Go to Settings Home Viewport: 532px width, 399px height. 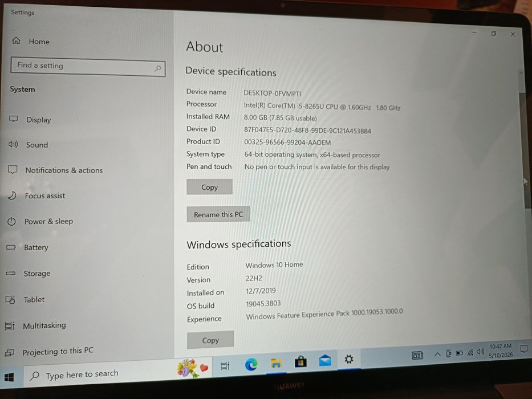click(x=31, y=42)
